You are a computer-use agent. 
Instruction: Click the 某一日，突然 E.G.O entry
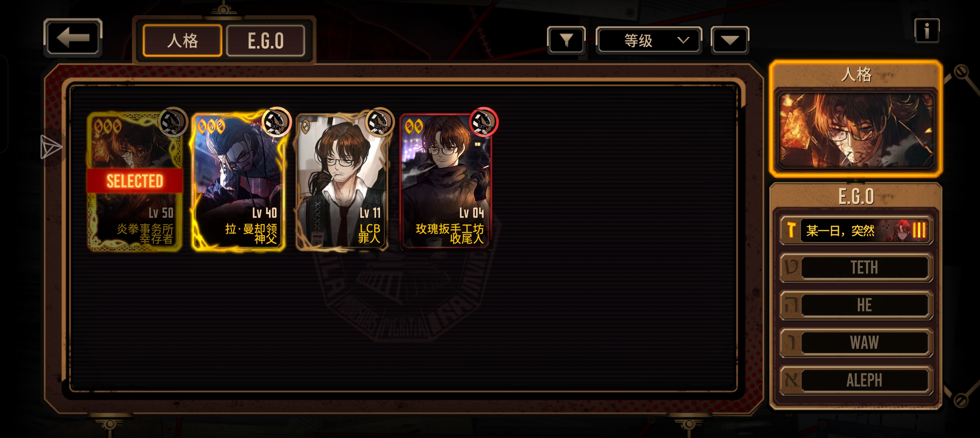(856, 230)
